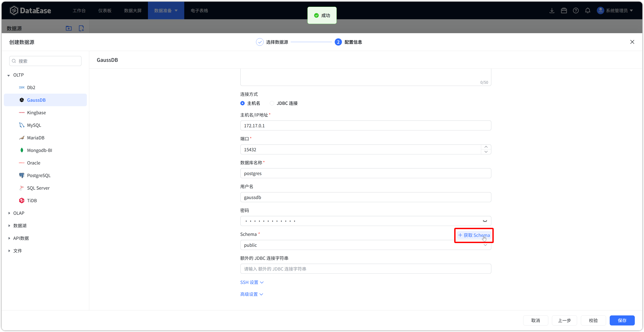Expand 高级设置 section

click(x=252, y=294)
